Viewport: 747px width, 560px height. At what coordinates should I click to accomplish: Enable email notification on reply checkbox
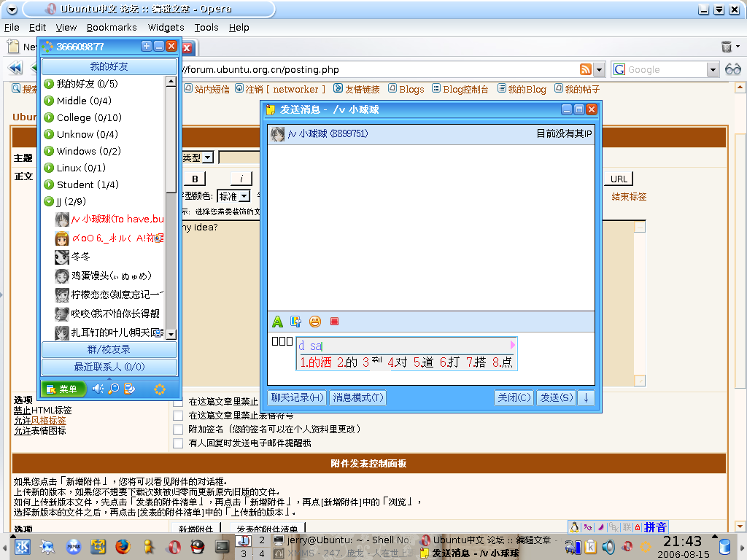(x=178, y=443)
